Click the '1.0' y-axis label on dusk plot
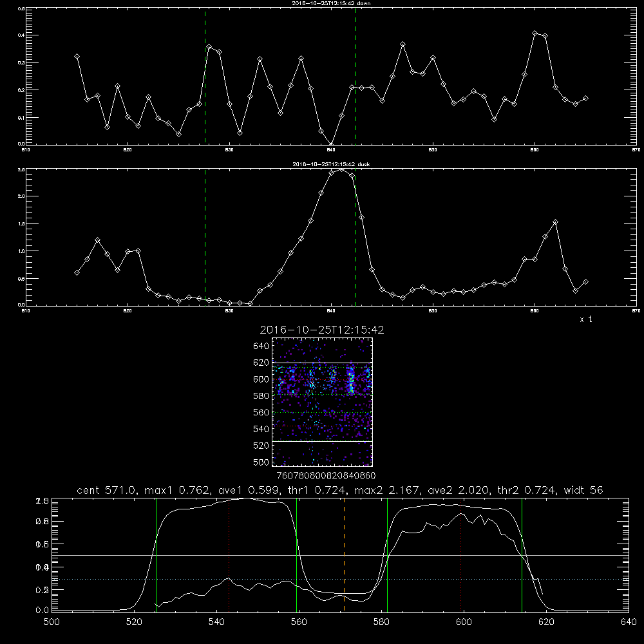 22,251
